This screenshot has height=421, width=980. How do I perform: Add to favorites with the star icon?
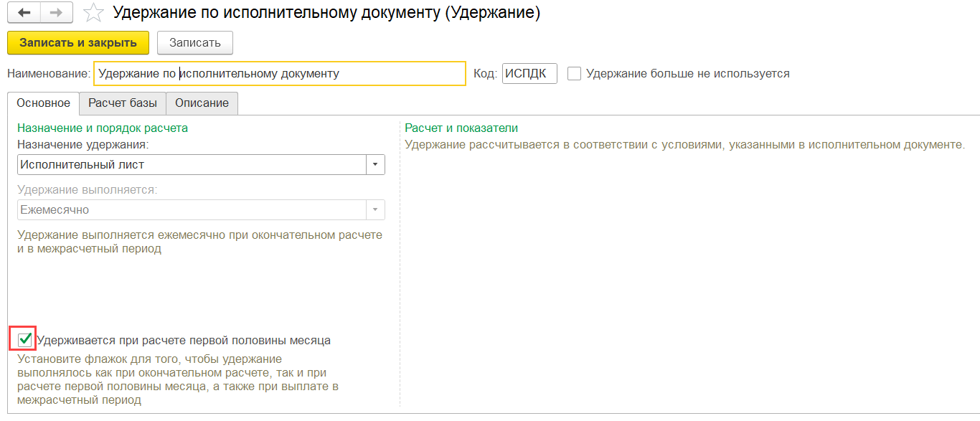[x=93, y=13]
